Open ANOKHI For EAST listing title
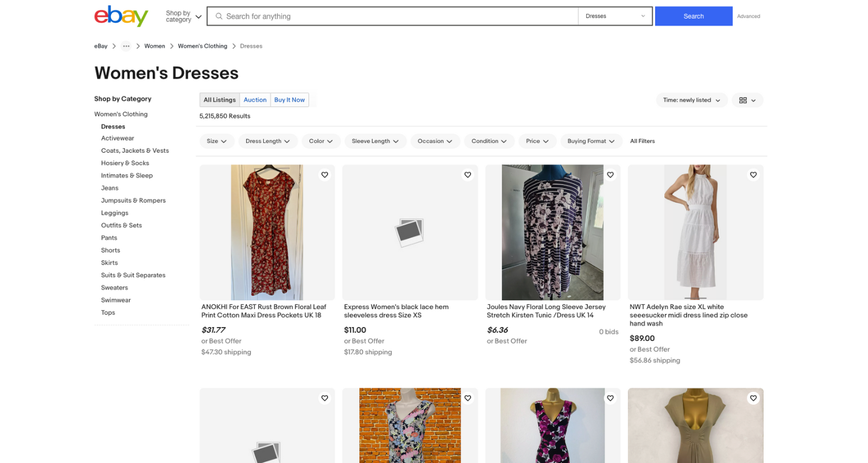This screenshot has width=868, height=463. (264, 311)
